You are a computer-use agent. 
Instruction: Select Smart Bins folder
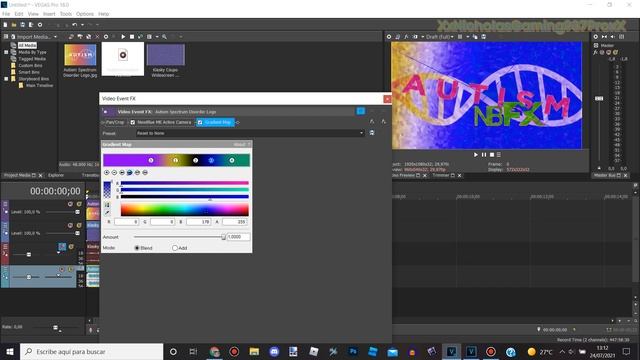(x=29, y=72)
